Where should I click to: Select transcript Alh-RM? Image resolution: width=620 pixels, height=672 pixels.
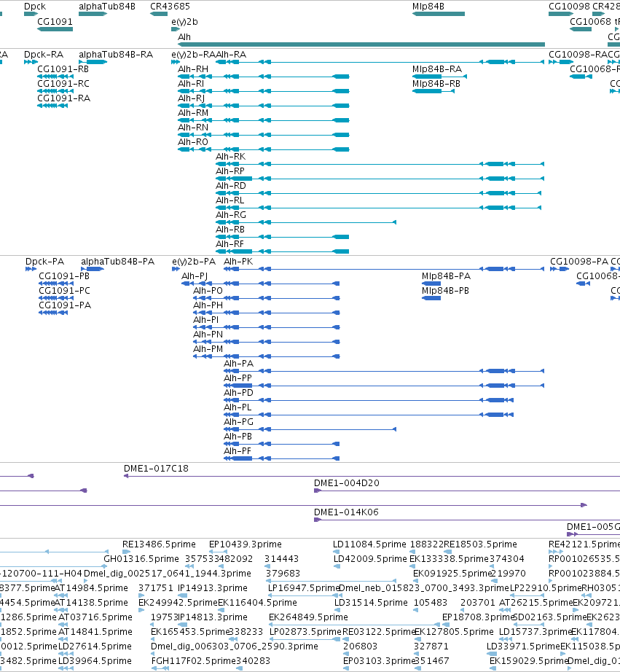[x=264, y=120]
